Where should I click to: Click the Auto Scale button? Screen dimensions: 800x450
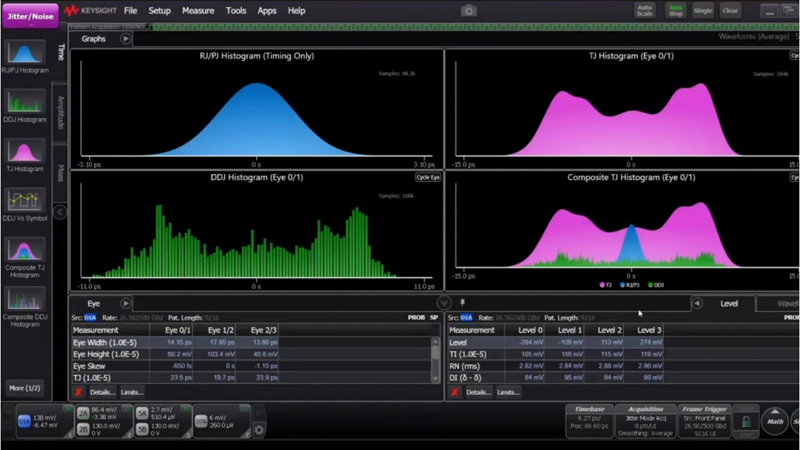pyautogui.click(x=644, y=11)
